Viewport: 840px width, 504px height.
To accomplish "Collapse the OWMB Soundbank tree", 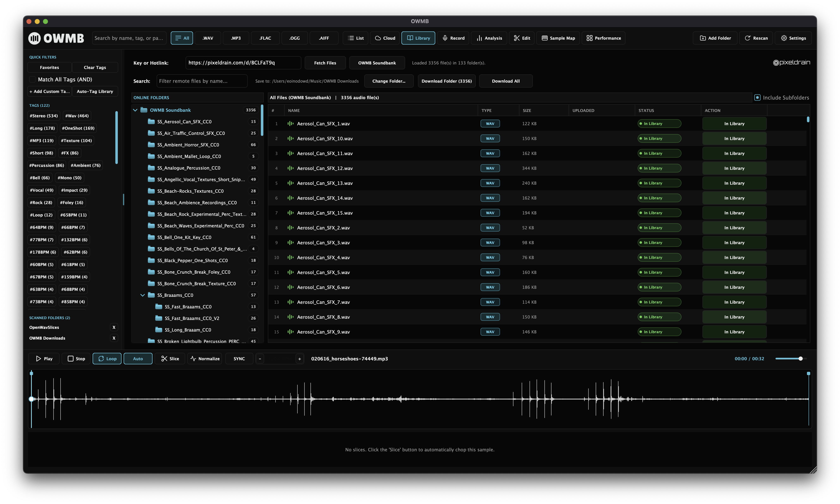I will click(135, 110).
